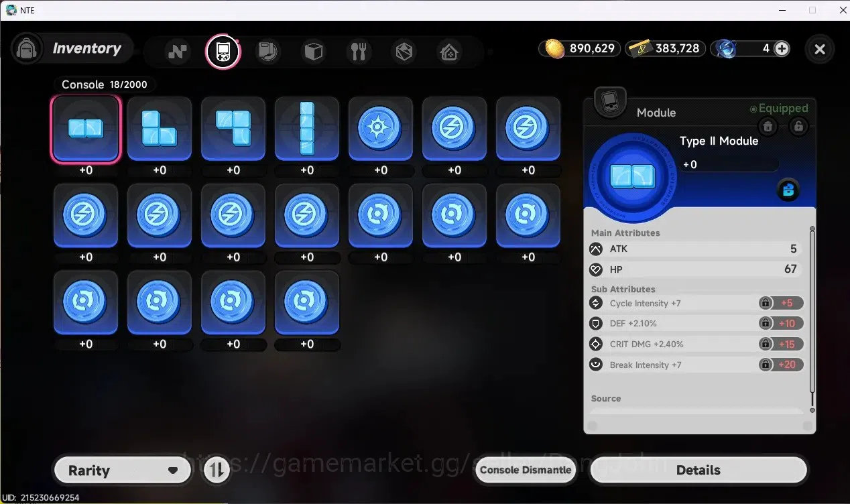This screenshot has width=850, height=504.
Task: Click the Console Dismantle button
Action: tap(526, 470)
